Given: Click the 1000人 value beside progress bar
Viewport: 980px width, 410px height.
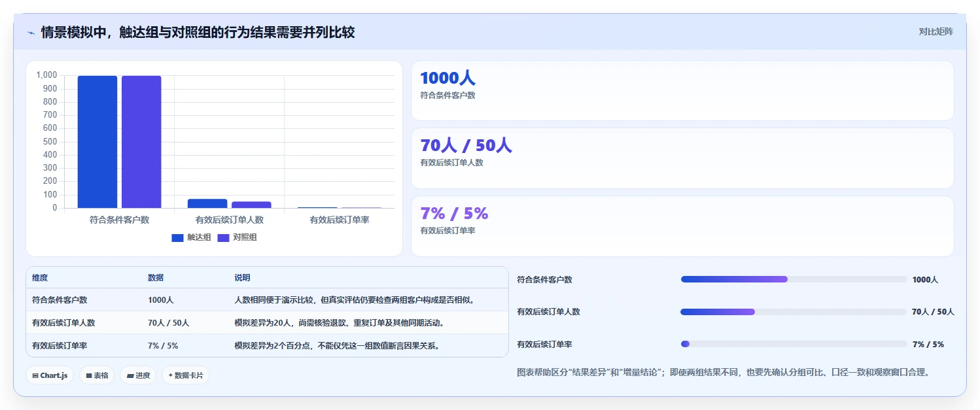Looking at the screenshot, I should point(925,279).
